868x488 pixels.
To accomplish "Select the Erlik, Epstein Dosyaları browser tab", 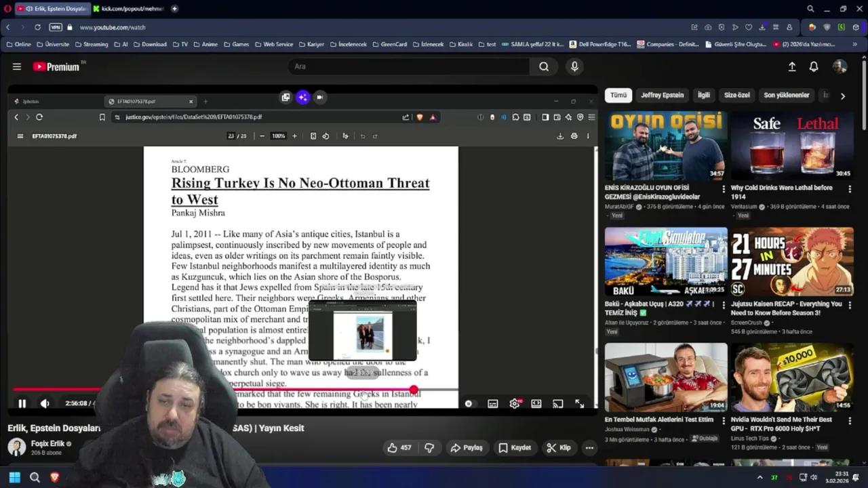I will [x=52, y=9].
